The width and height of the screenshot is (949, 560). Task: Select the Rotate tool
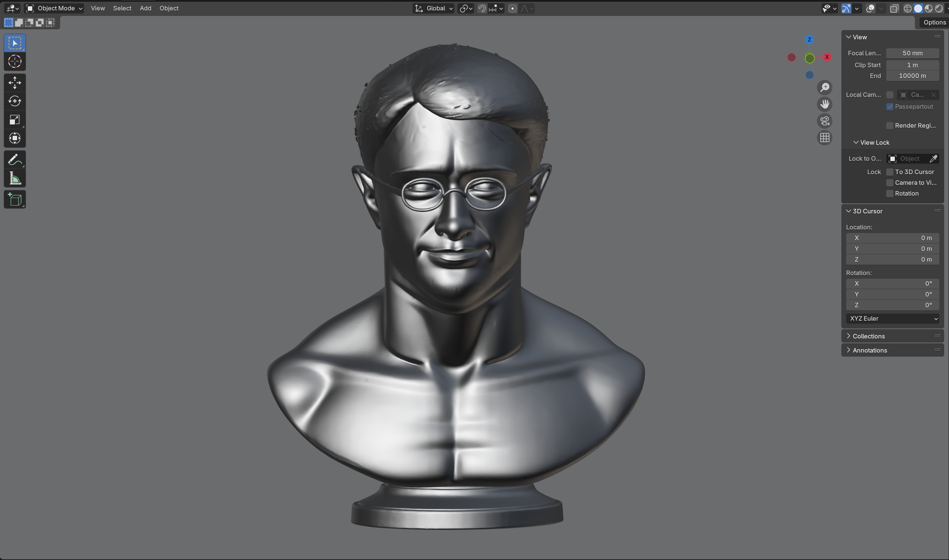click(x=15, y=101)
